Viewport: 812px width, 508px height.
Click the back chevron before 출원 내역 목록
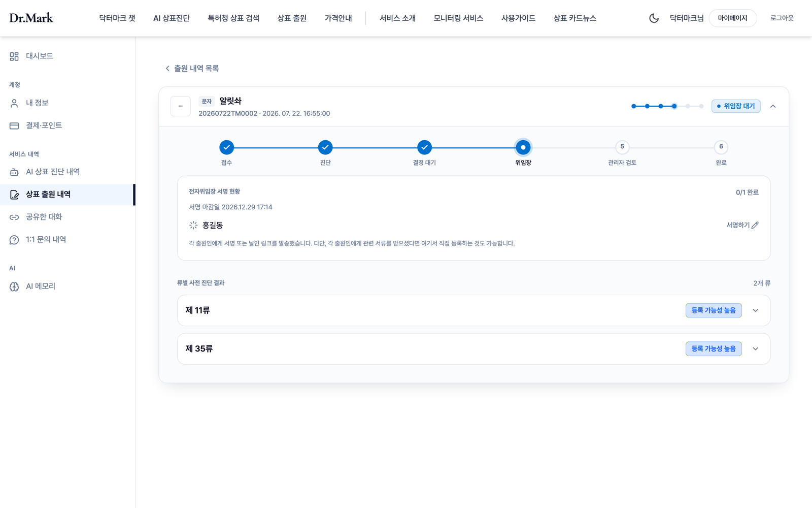coord(167,68)
